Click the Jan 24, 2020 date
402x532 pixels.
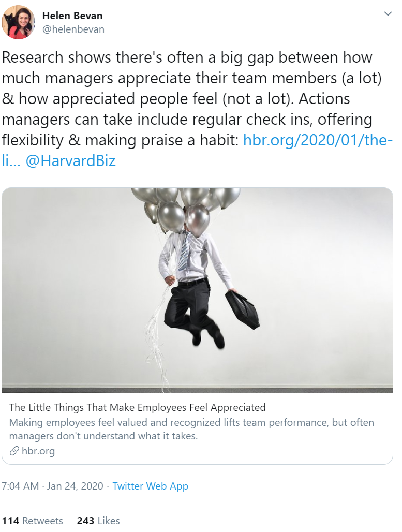75,486
